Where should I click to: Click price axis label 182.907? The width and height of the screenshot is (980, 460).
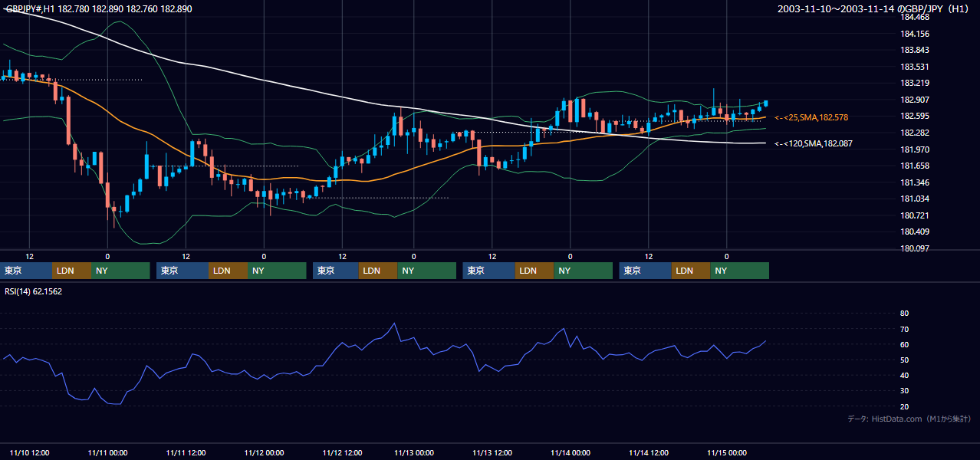pyautogui.click(x=916, y=100)
